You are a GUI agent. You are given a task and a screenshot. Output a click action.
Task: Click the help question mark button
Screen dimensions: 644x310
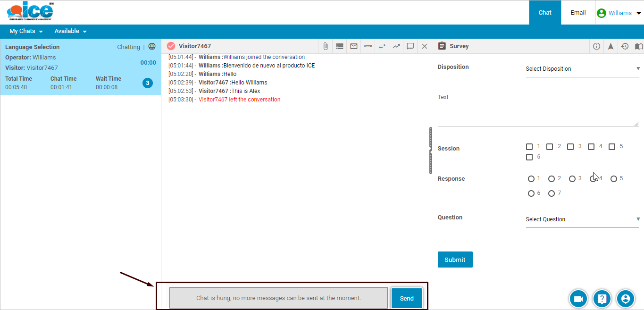pos(602,299)
